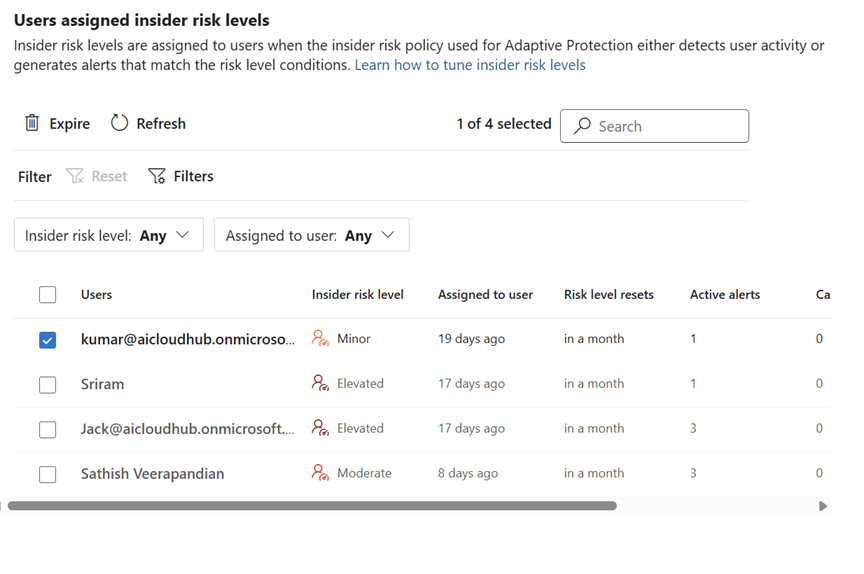
Task: Expand the Assigned to user filter dropdown
Action: [x=311, y=235]
